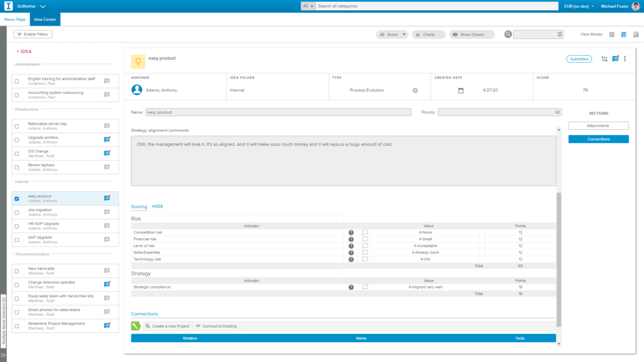This screenshot has height=362, width=644.
Task: Jump to the Connections section
Action: (598, 139)
